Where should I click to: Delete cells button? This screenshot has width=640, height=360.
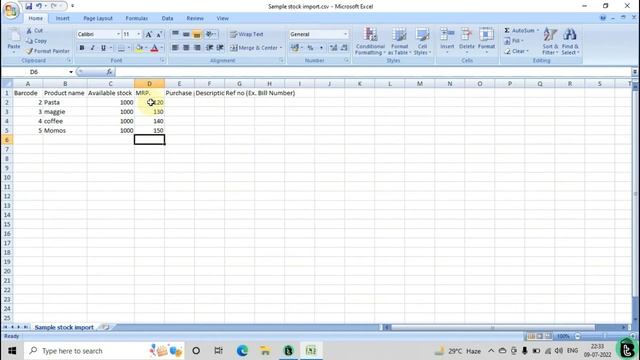pos(467,40)
